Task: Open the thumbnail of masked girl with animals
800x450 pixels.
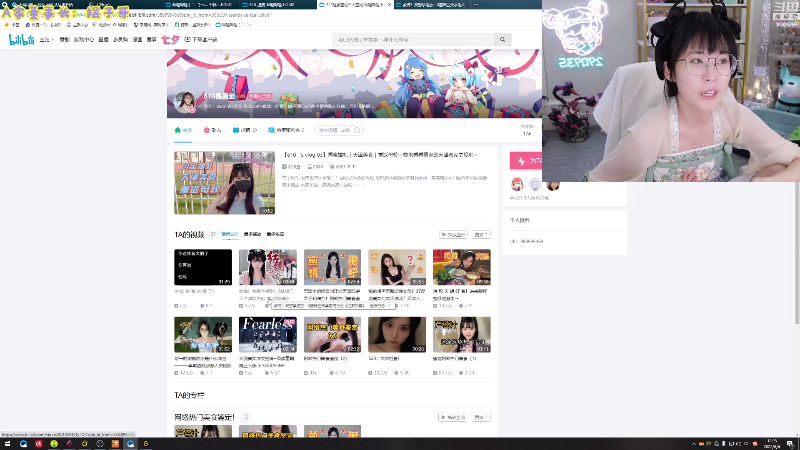Action: [203, 334]
